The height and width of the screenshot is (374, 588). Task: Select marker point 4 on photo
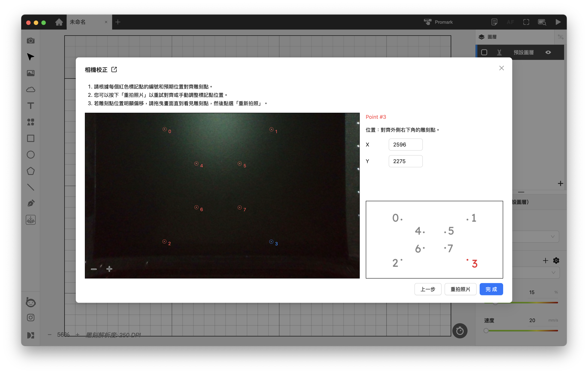point(196,164)
